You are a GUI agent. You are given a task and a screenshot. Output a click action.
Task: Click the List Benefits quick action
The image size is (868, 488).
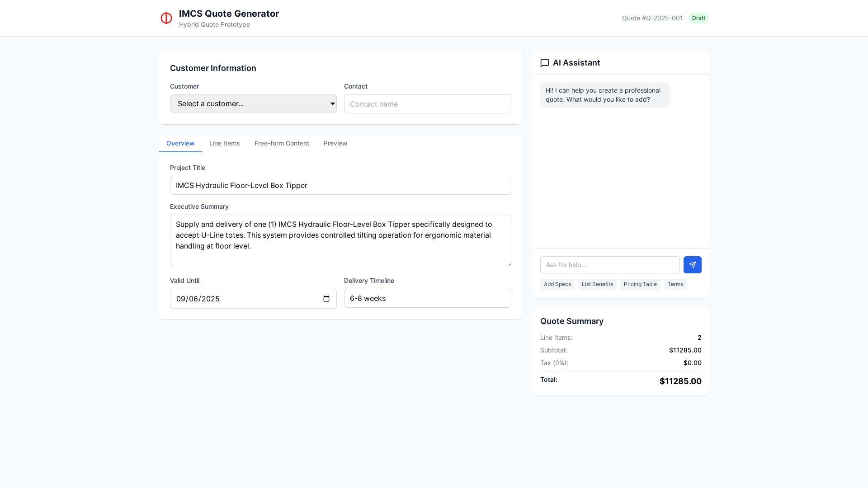point(597,284)
